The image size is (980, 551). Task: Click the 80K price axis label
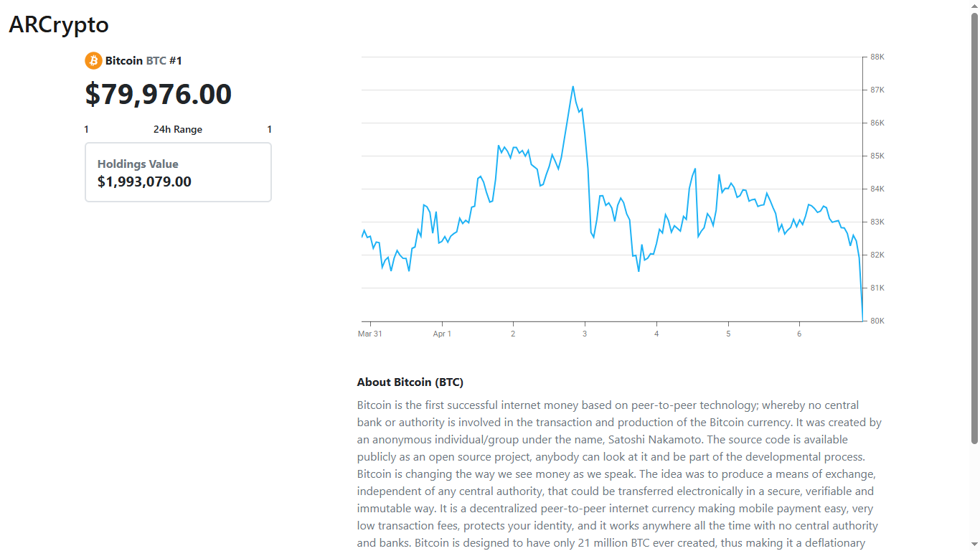[877, 321]
